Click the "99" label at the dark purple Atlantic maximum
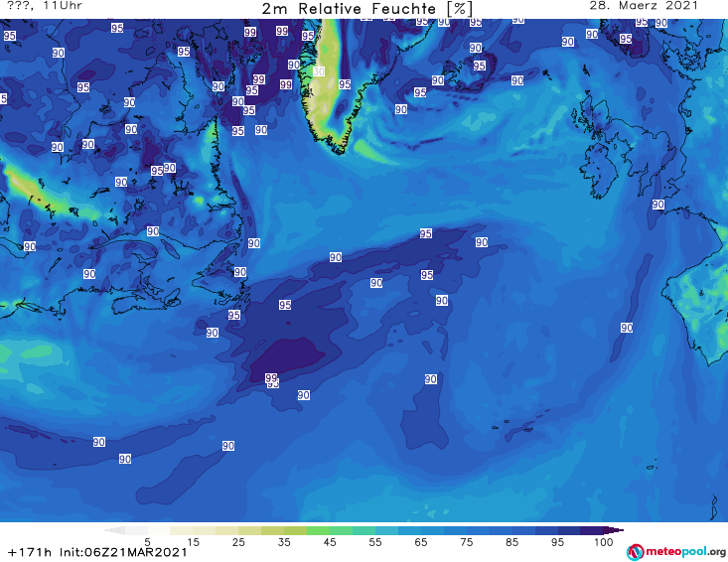 (271, 377)
